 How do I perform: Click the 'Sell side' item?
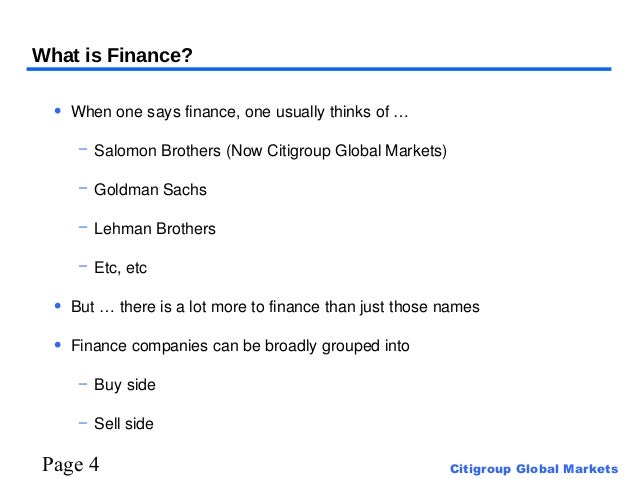[124, 424]
